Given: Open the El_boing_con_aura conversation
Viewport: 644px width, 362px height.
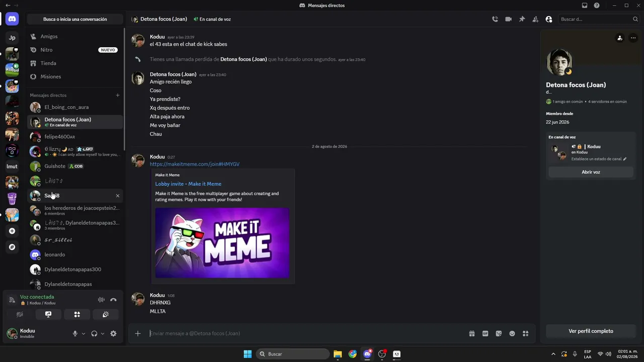Looking at the screenshot, I should point(75,107).
